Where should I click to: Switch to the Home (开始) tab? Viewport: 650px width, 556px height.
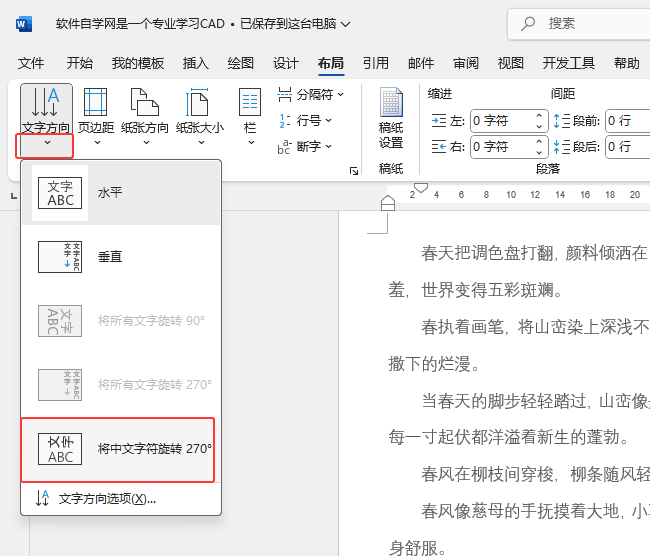coord(80,63)
